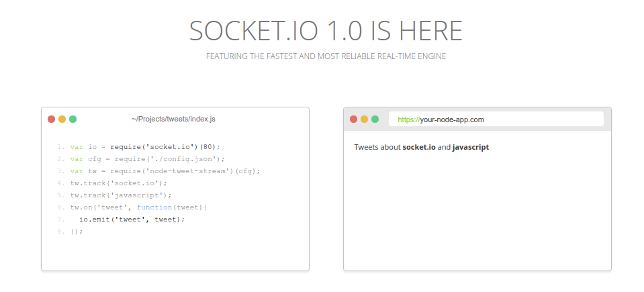Click the real-time engine subtitle text

pyautogui.click(x=326, y=56)
